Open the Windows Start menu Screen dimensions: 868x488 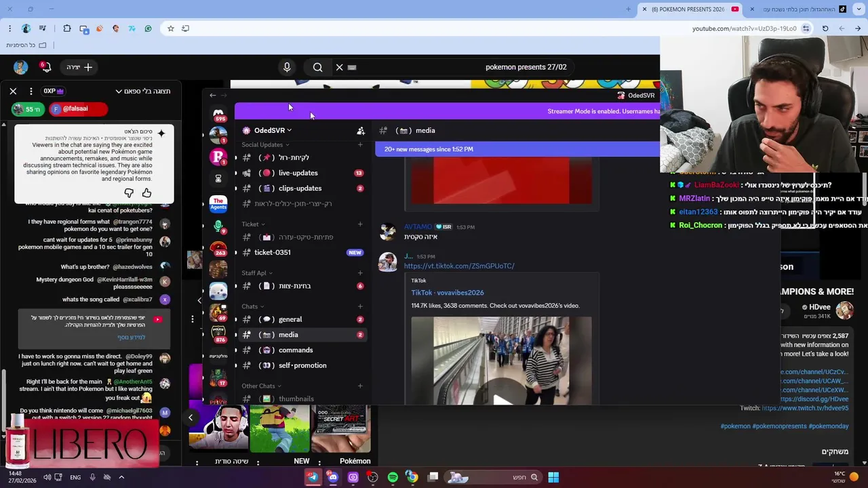pyautogui.click(x=553, y=477)
